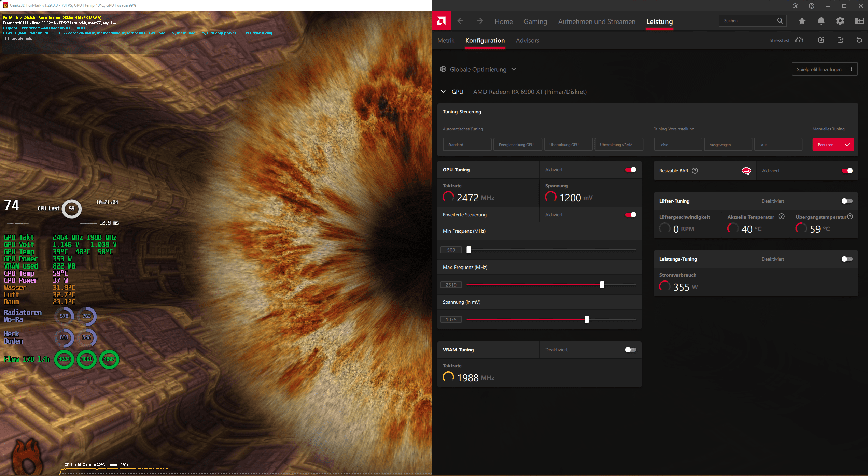Open help question mark in title bar

tap(812, 6)
